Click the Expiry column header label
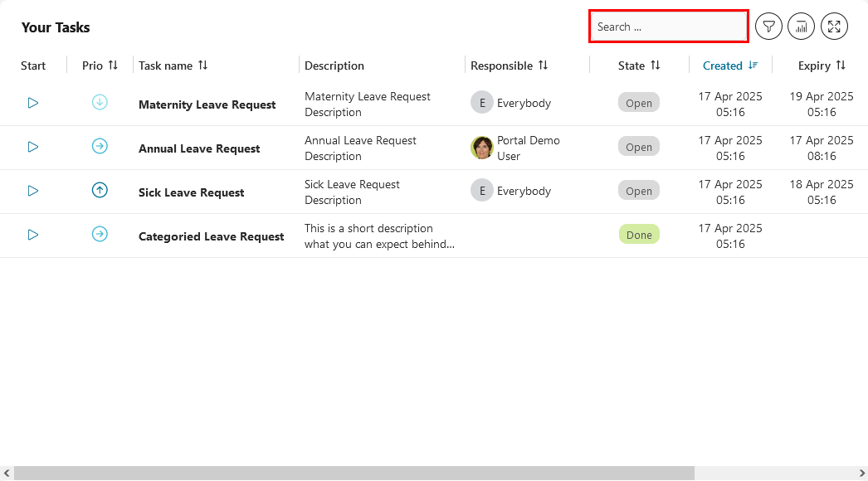Image resolution: width=868 pixels, height=481 pixels. tap(814, 66)
